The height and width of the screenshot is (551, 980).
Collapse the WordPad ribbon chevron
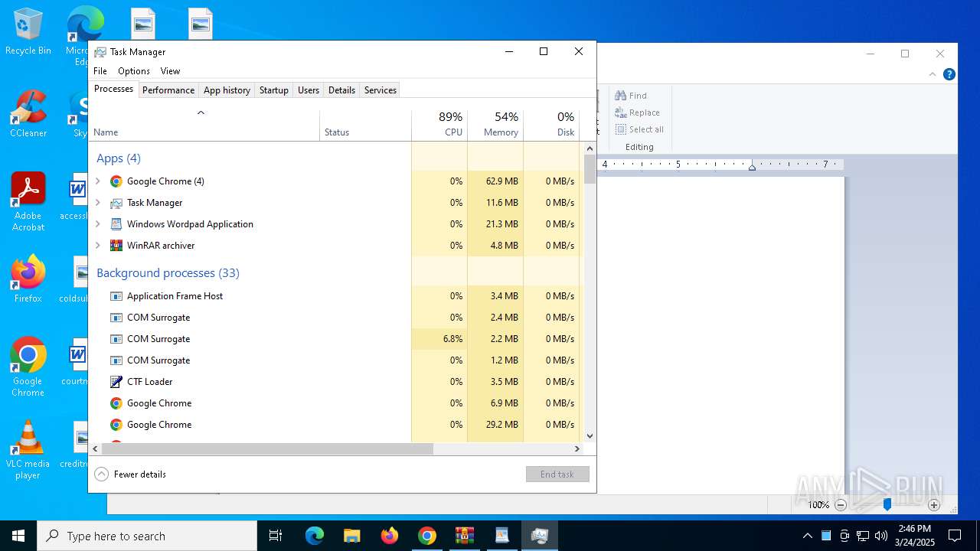933,74
